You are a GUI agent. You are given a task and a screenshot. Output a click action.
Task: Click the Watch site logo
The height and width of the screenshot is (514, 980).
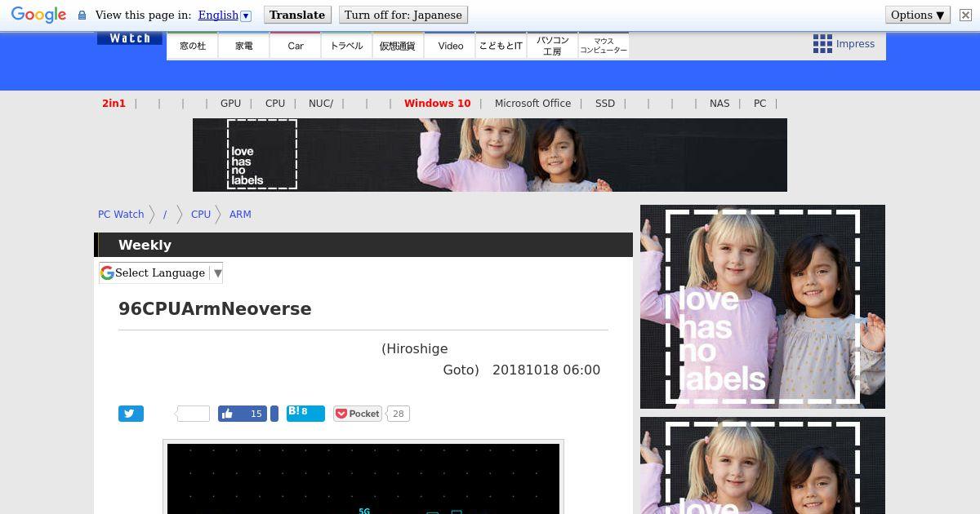click(130, 38)
